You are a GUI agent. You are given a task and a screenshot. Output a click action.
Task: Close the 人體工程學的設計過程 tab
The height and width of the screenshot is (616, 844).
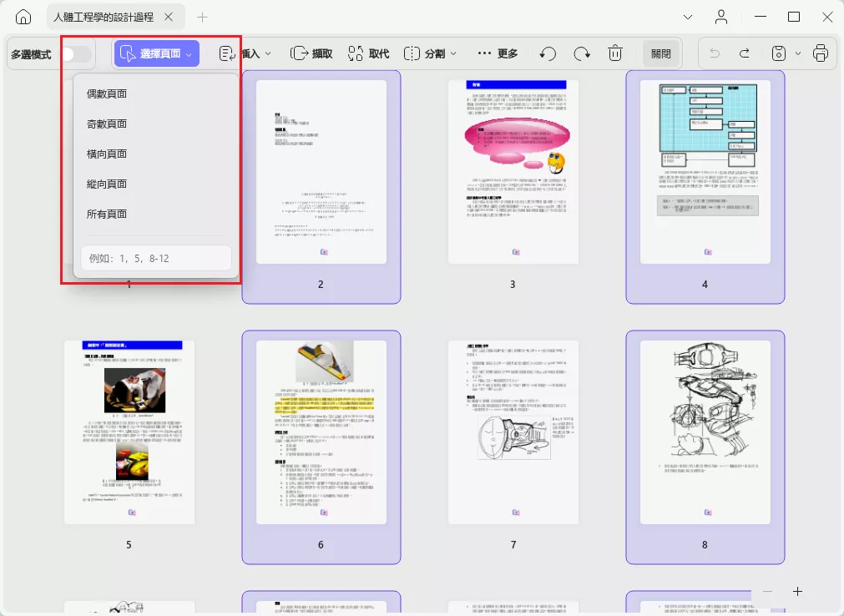(169, 18)
